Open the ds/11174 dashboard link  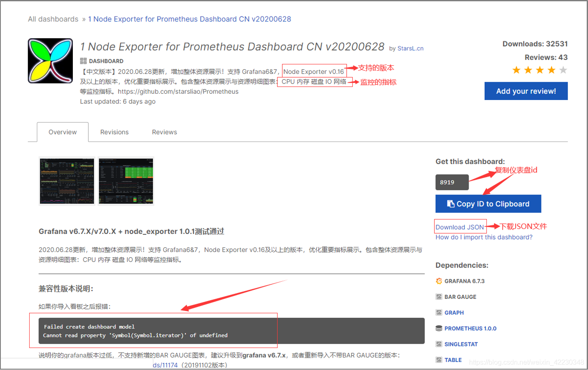pos(165,365)
